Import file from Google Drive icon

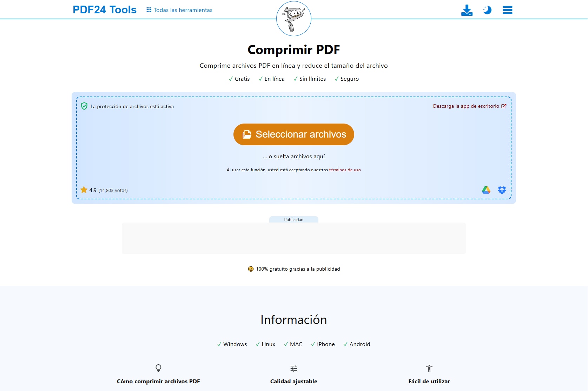[x=486, y=190]
